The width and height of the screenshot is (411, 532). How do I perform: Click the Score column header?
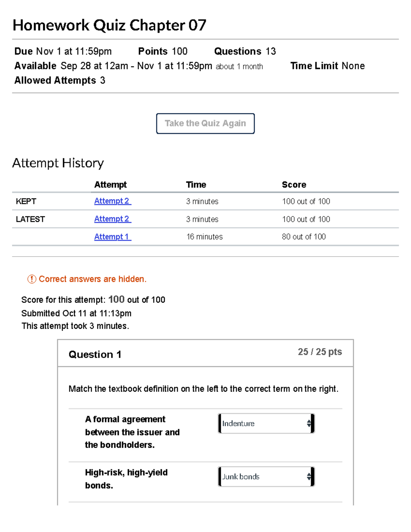click(294, 185)
